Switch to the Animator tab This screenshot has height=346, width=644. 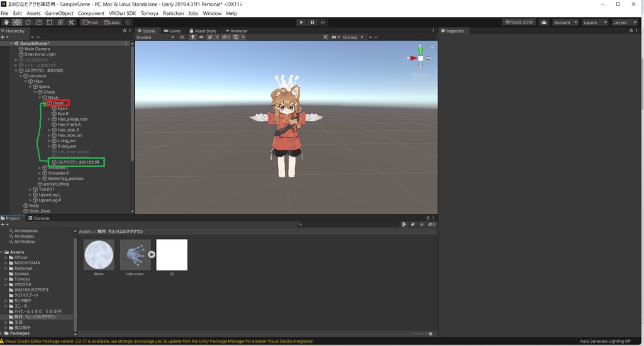click(x=236, y=31)
